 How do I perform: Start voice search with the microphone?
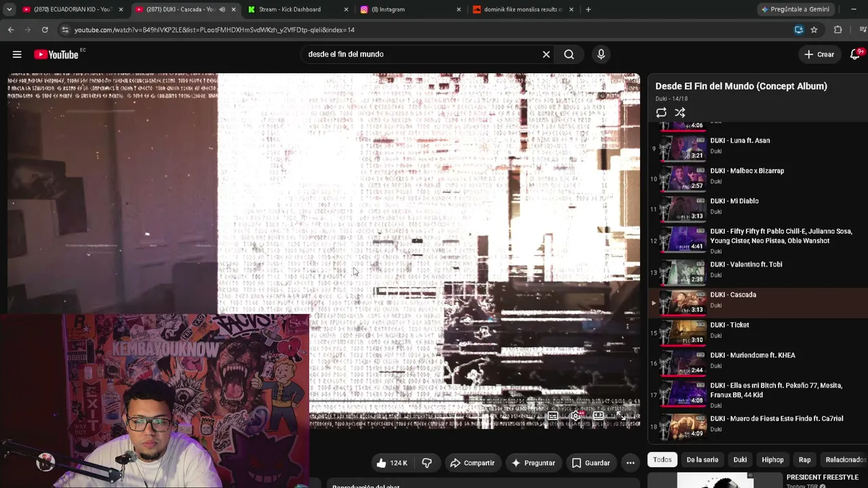(x=601, y=54)
